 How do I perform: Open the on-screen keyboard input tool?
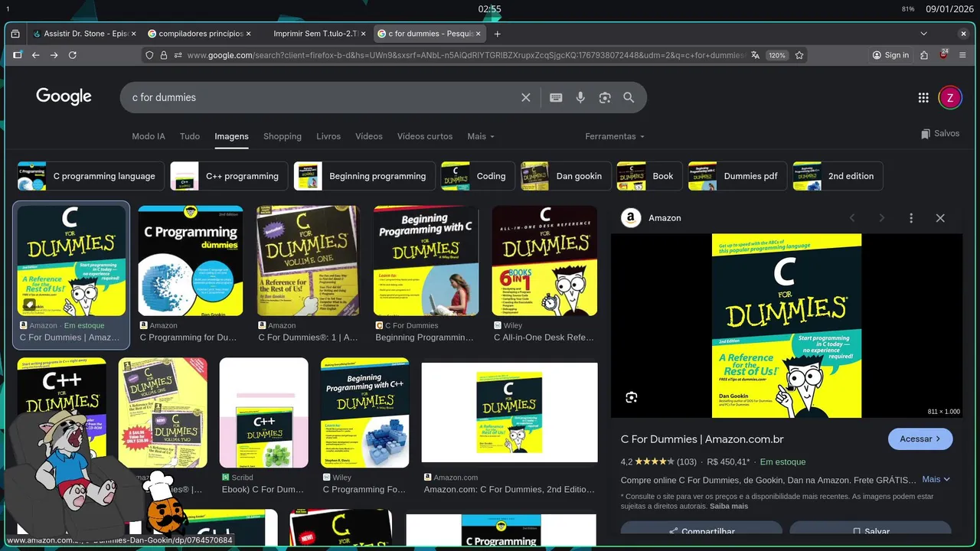click(556, 97)
